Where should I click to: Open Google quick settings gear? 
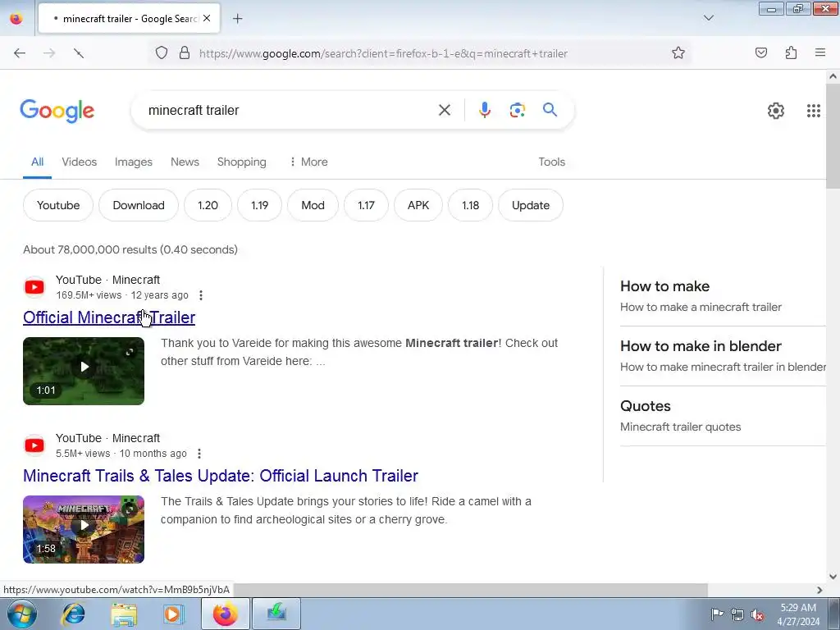tap(776, 111)
